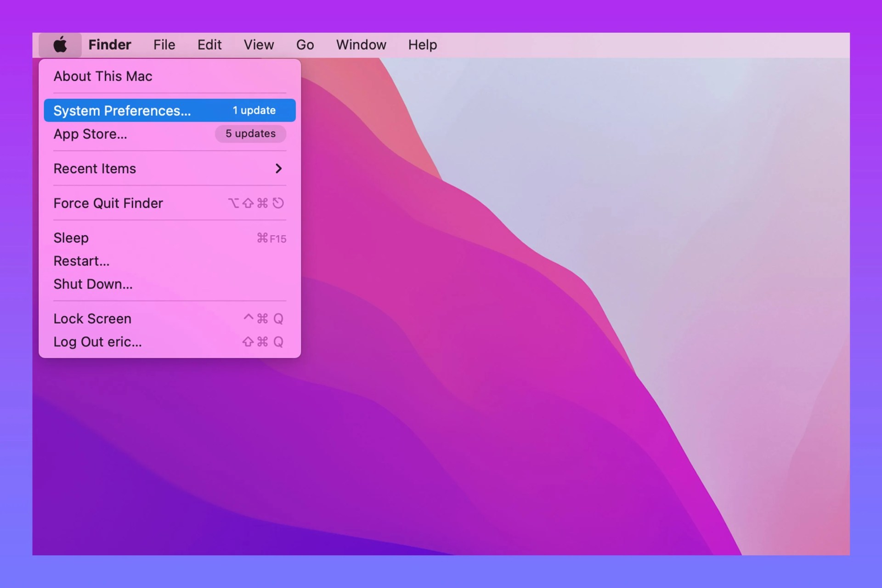Image resolution: width=882 pixels, height=588 pixels.
Task: Select Force Quit Finder
Action: click(170, 203)
